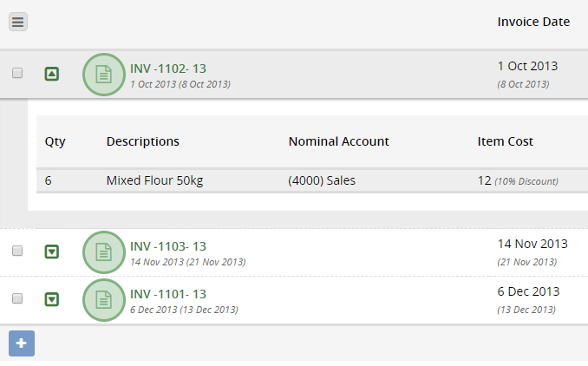Click the Item Cost column header

(505, 141)
